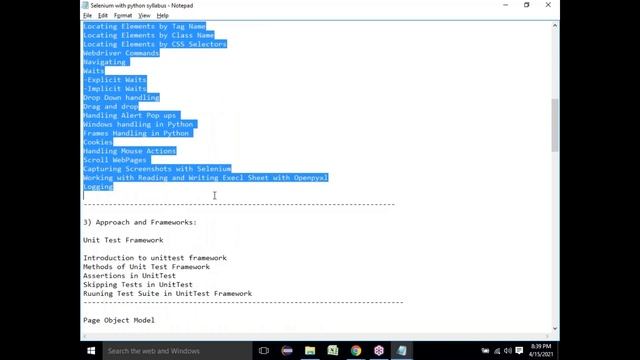Image resolution: width=640 pixels, height=360 pixels.
Task: Open the Help menu
Action: click(162, 16)
